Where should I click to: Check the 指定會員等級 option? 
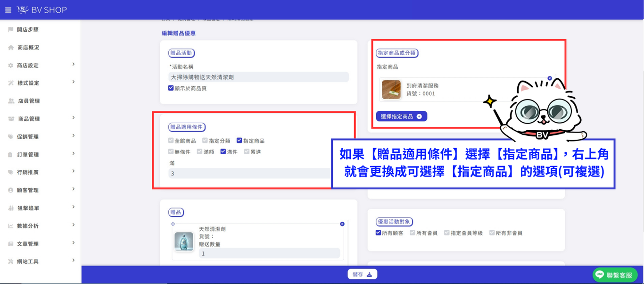(447, 233)
